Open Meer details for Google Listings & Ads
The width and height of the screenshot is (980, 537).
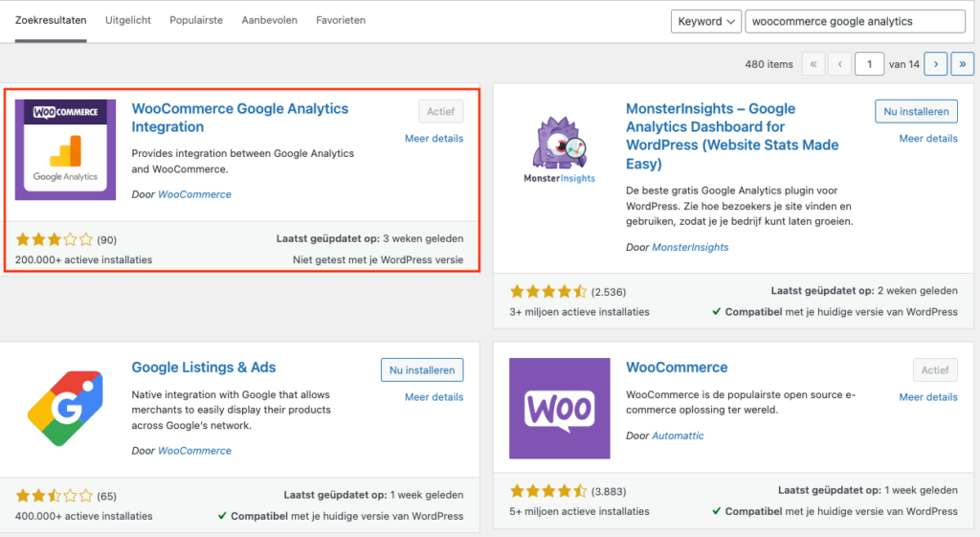click(x=434, y=397)
